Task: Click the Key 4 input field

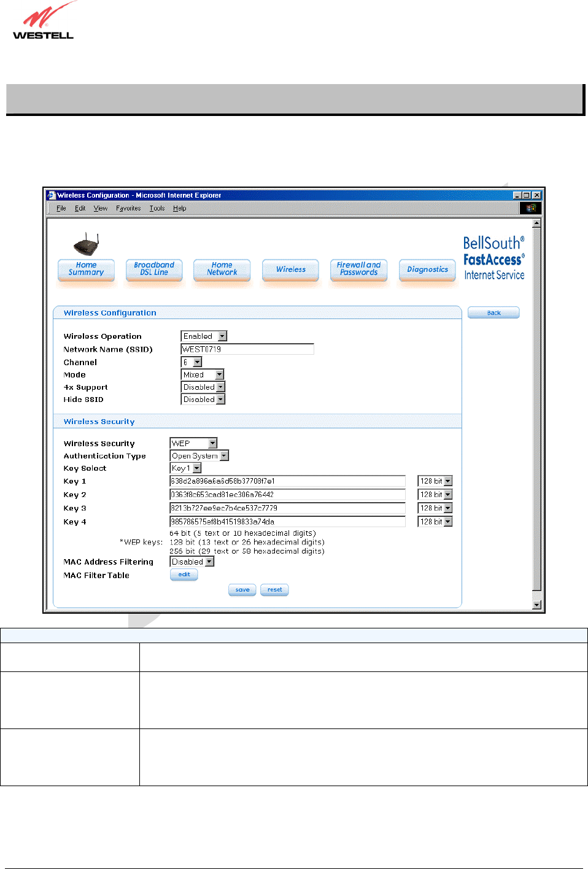Action: (287, 522)
